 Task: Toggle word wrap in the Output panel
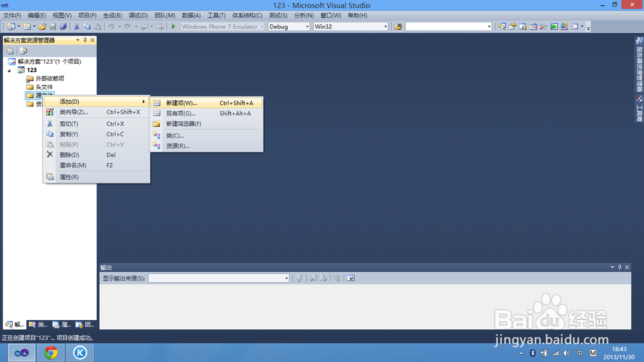[x=351, y=278]
